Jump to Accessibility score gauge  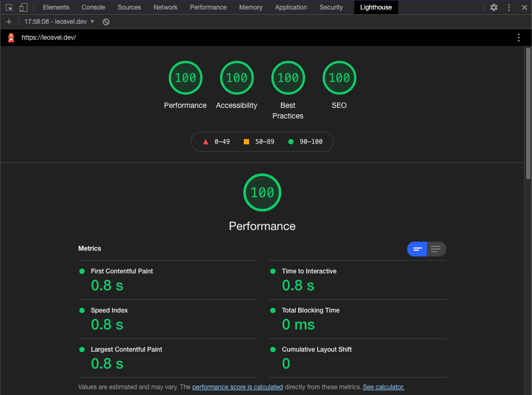(236, 78)
